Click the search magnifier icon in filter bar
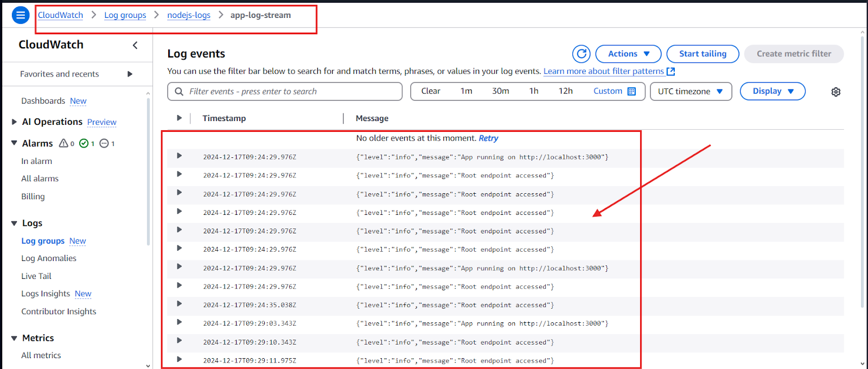This screenshot has width=868, height=369. click(179, 91)
